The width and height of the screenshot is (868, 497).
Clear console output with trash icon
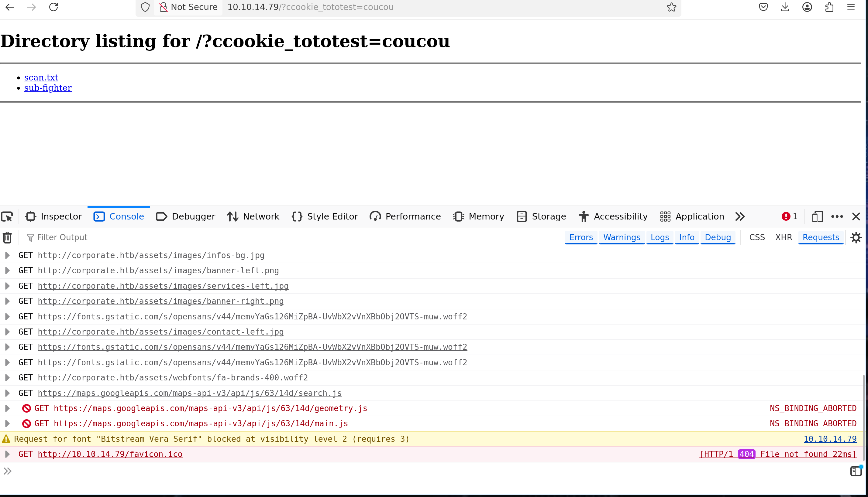coord(7,238)
